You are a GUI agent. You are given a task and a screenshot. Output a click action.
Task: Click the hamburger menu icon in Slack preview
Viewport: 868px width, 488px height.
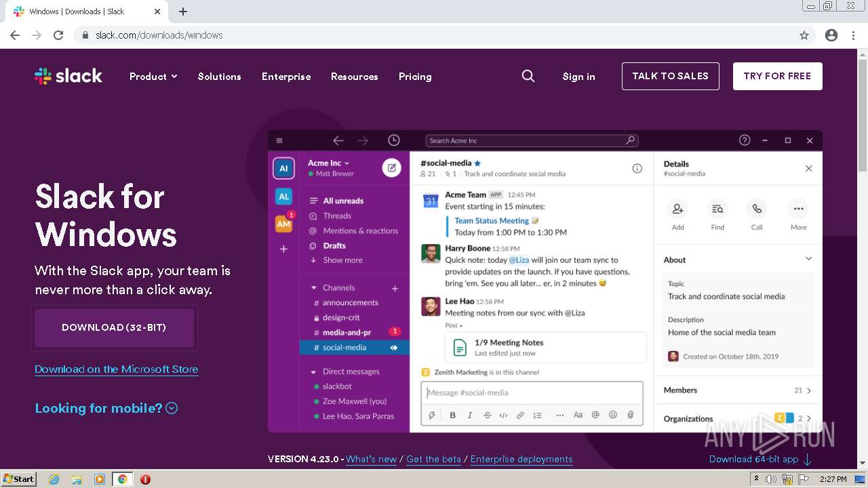(279, 140)
